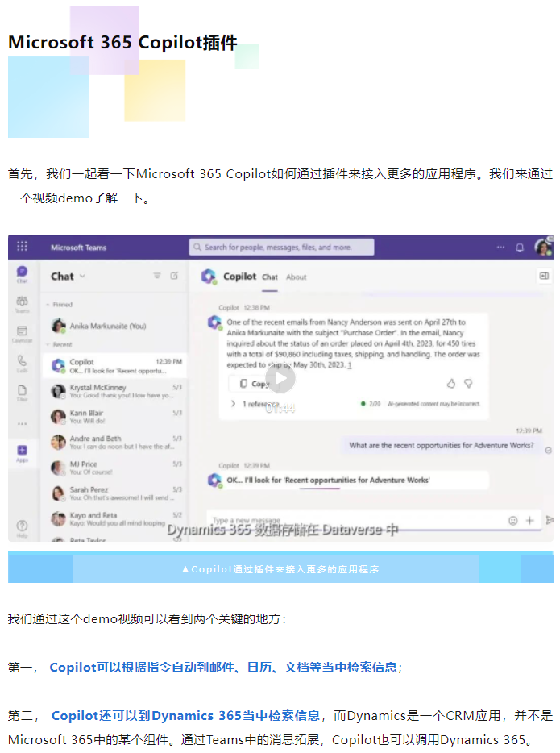The width and height of the screenshot is (560, 753).
Task: Play the embedded demo video
Action: tap(280, 379)
